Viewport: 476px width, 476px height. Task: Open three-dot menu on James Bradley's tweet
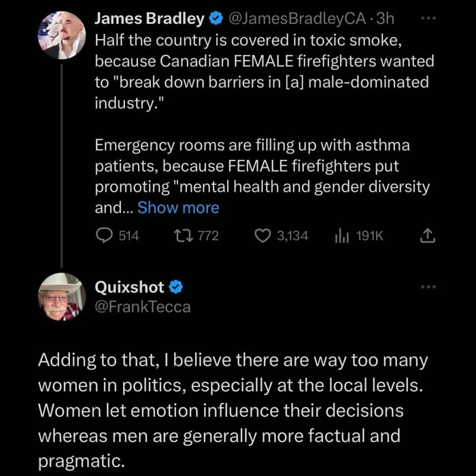(428, 18)
